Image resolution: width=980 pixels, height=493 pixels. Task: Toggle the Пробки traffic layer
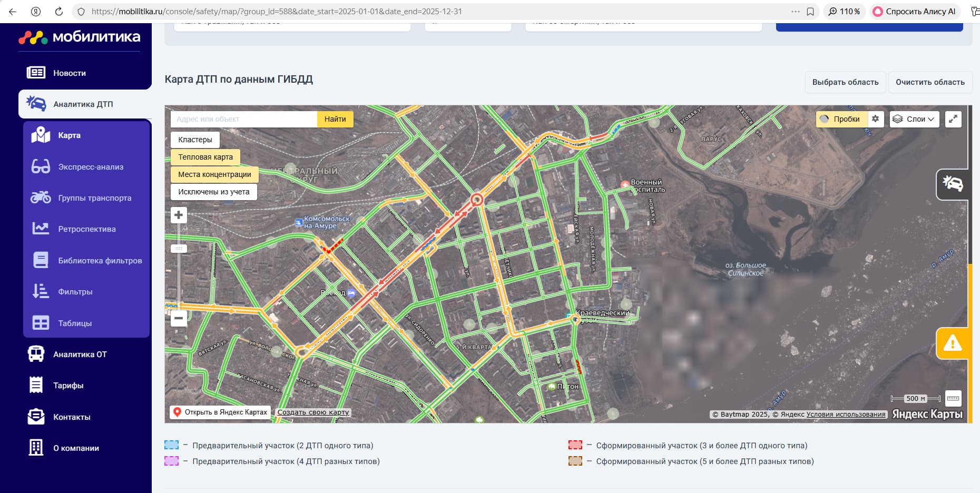841,119
